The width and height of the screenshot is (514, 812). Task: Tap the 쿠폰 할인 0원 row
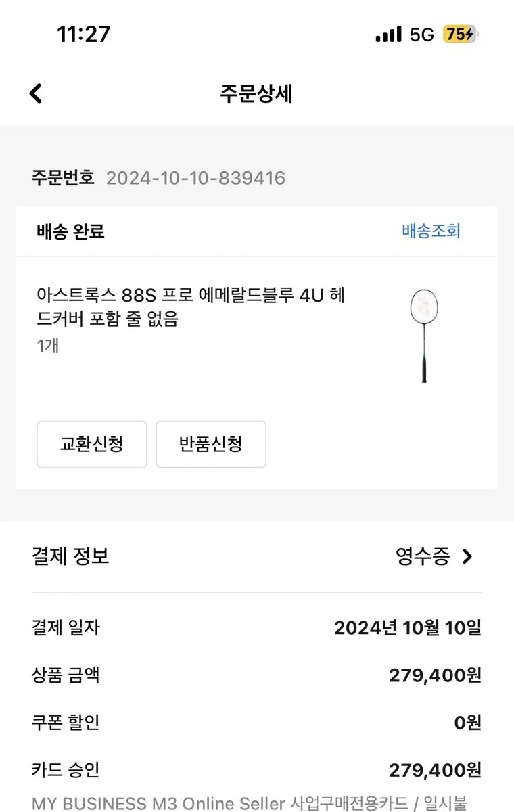257,723
